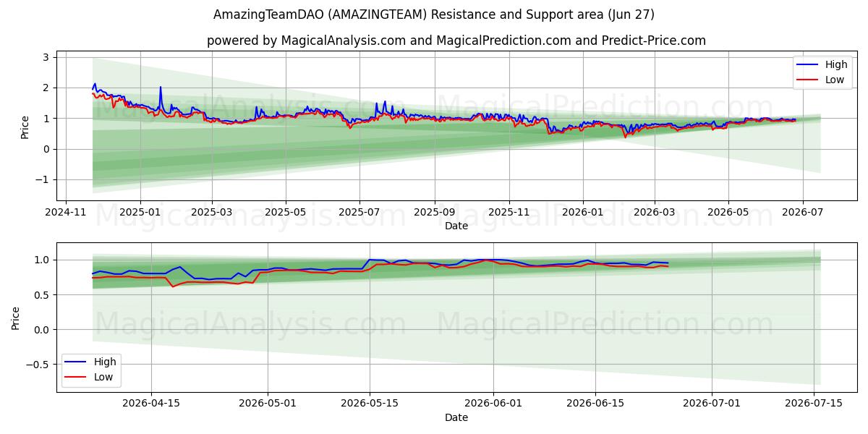The width and height of the screenshot is (868, 434).
Task: Click the '2026-06-15' tick label on bottom chart
Action: 595,404
